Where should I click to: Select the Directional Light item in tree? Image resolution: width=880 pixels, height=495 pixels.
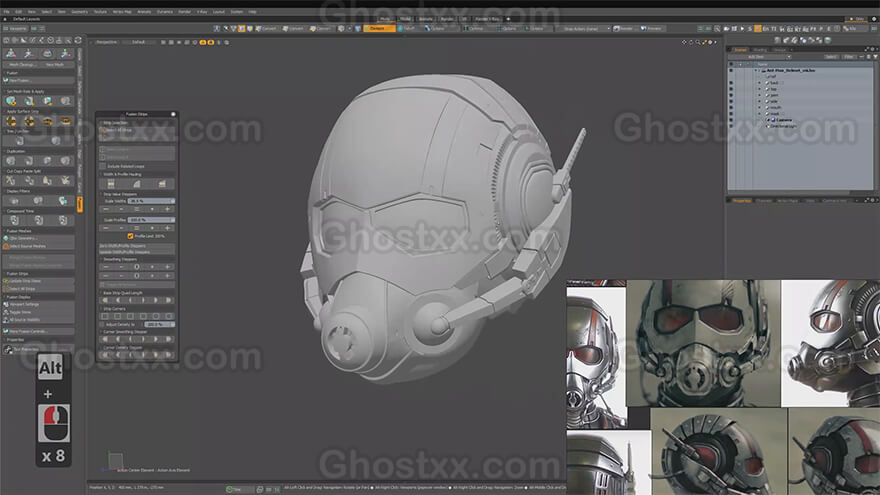tap(783, 126)
